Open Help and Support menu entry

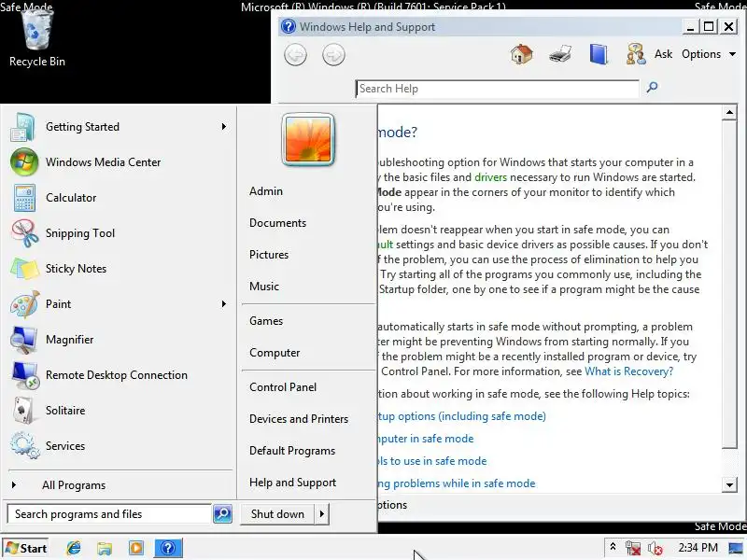(293, 483)
